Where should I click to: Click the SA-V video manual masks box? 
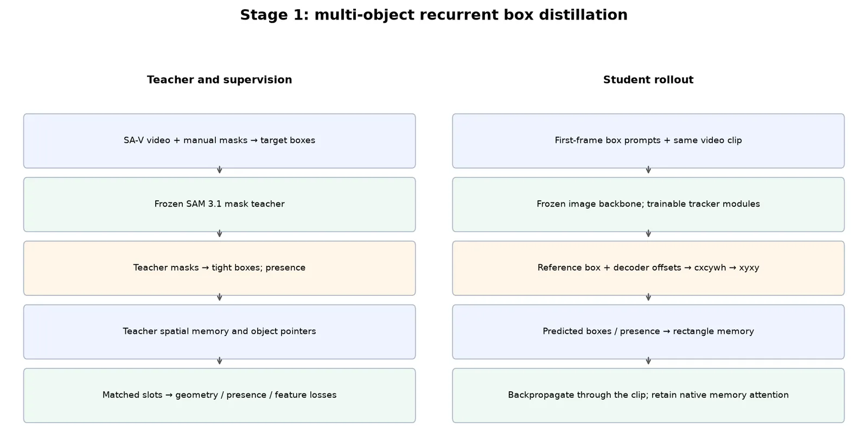(x=219, y=141)
